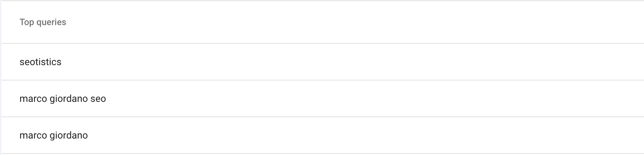Image resolution: width=644 pixels, height=155 pixels.
Task: Choose the last visible query, marco giordano
Action: coord(322,135)
